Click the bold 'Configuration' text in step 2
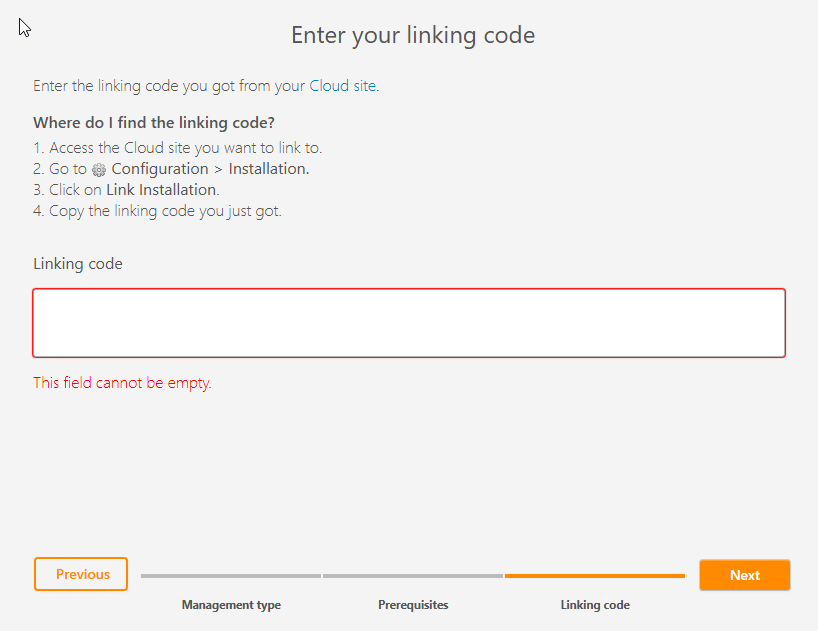 (160, 169)
